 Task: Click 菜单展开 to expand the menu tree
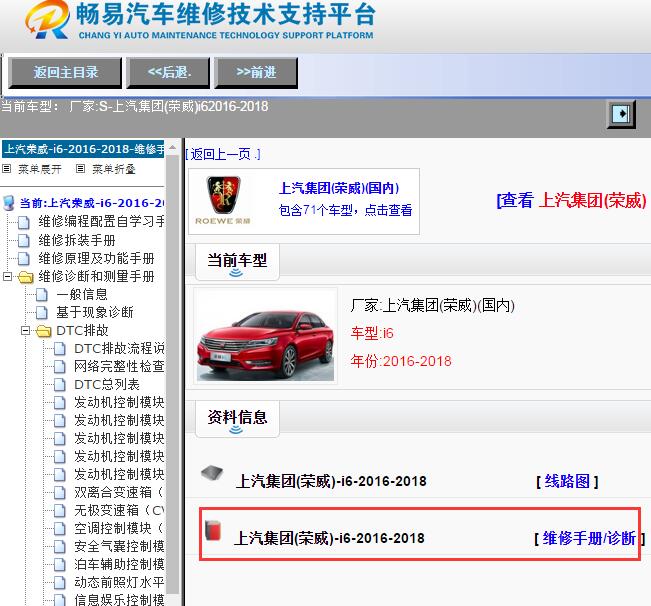(x=40, y=169)
